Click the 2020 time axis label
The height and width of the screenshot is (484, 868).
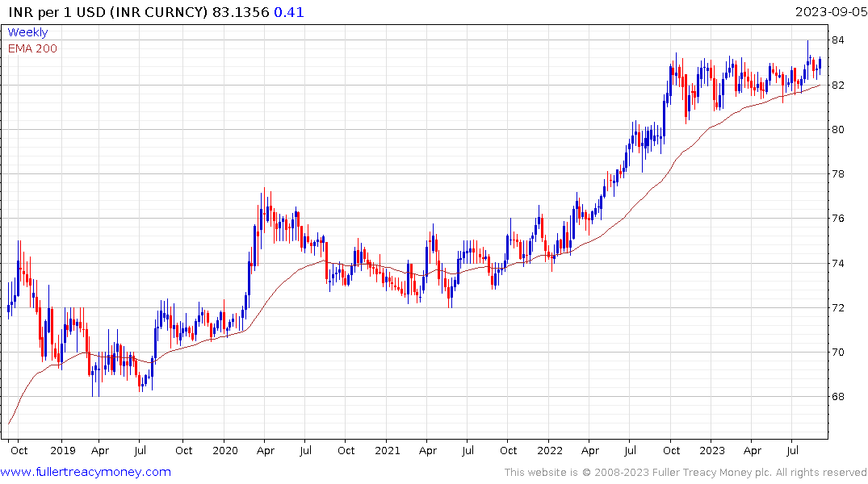click(224, 450)
